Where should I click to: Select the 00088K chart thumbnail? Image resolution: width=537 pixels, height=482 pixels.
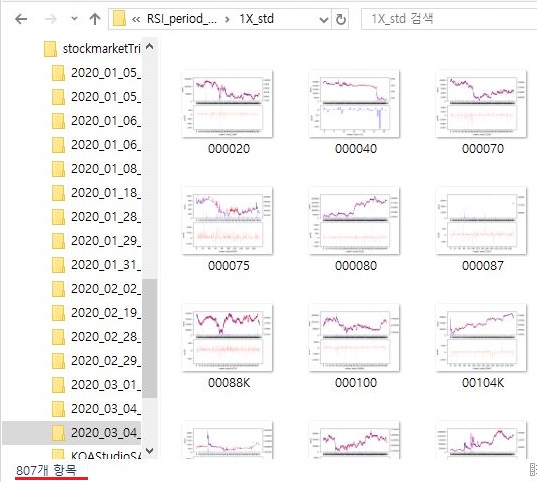tap(227, 338)
